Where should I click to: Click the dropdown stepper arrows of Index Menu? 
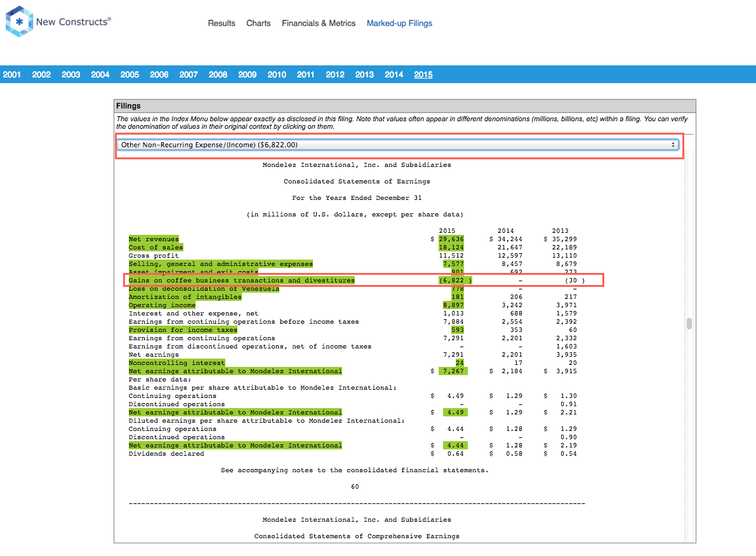pos(673,145)
